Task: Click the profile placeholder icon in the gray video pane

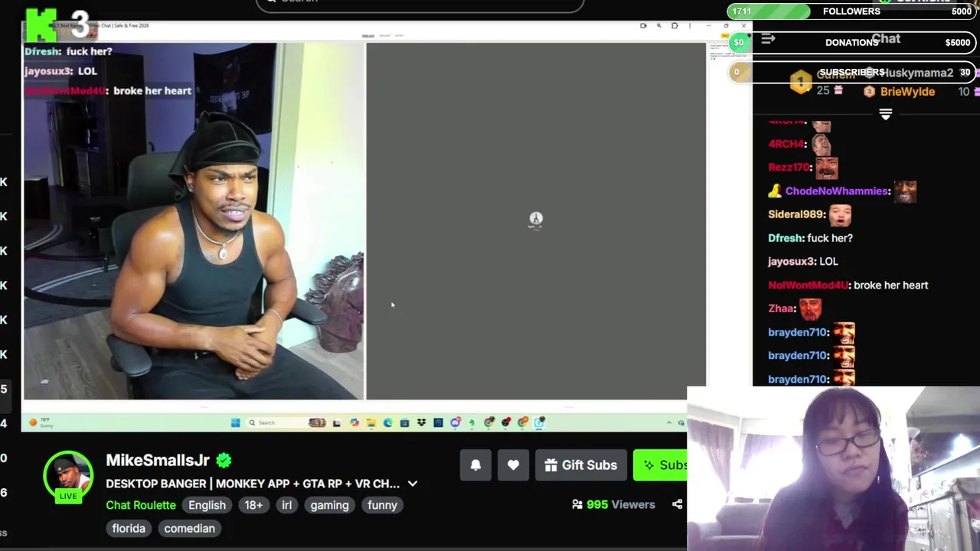Action: coord(536,220)
